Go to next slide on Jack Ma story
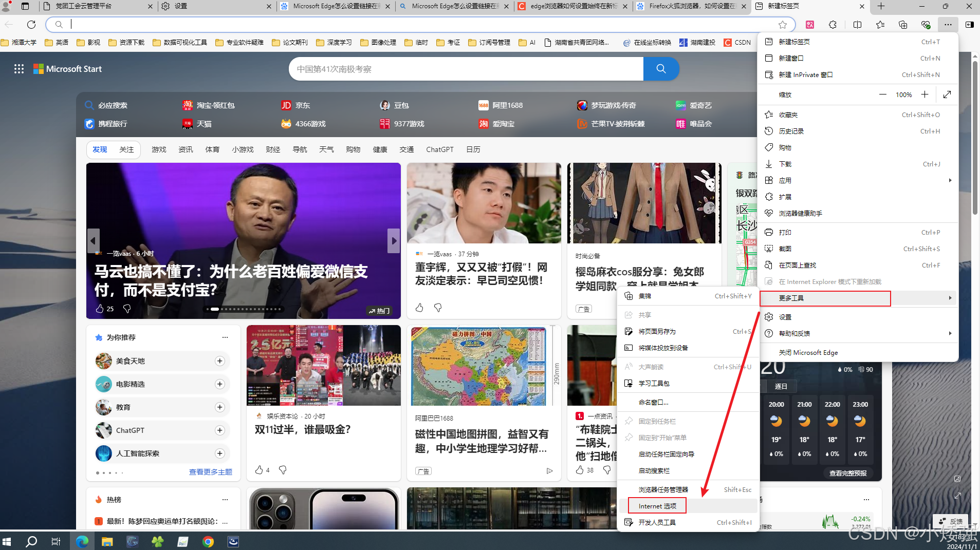This screenshot has width=980, height=550. [394, 240]
